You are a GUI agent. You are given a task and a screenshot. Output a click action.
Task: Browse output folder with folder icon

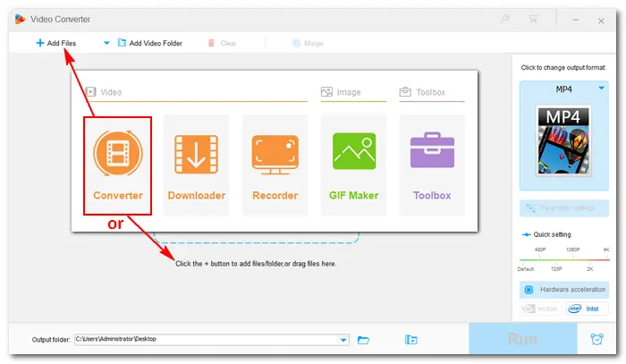click(363, 340)
